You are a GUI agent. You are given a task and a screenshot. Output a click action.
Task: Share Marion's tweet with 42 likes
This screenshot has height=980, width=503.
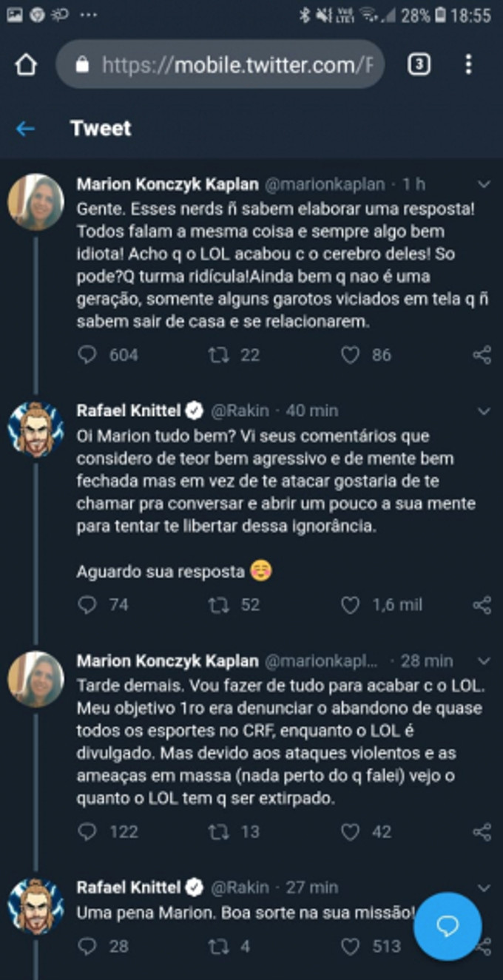(x=482, y=832)
